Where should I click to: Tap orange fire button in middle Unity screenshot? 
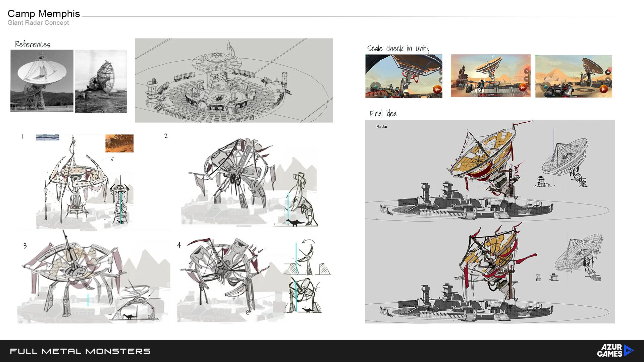[x=523, y=87]
